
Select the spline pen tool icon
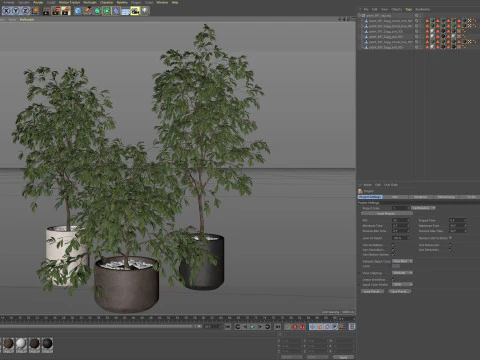pyautogui.click(x=88, y=11)
